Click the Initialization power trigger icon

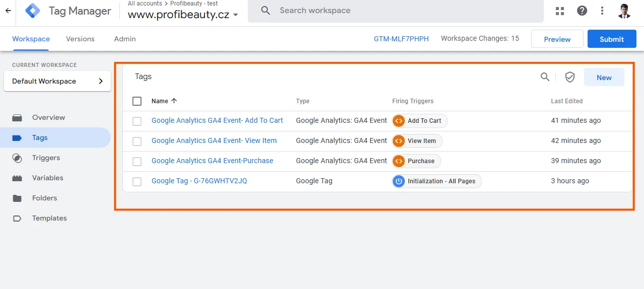(399, 181)
